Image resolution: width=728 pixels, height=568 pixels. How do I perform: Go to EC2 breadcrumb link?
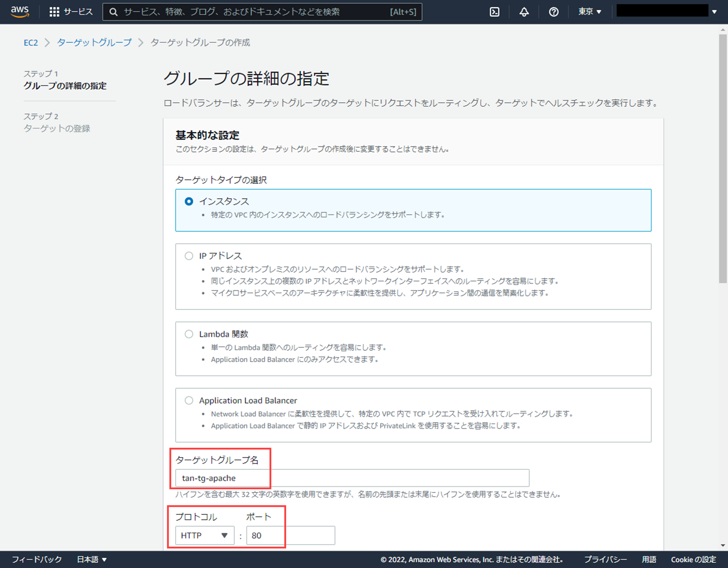[x=31, y=42]
